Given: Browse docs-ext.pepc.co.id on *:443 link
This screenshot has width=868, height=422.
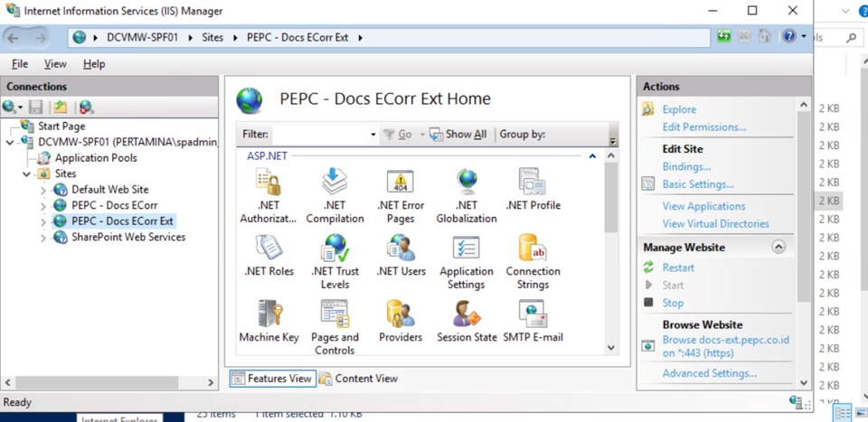Looking at the screenshot, I should pyautogui.click(x=726, y=347).
